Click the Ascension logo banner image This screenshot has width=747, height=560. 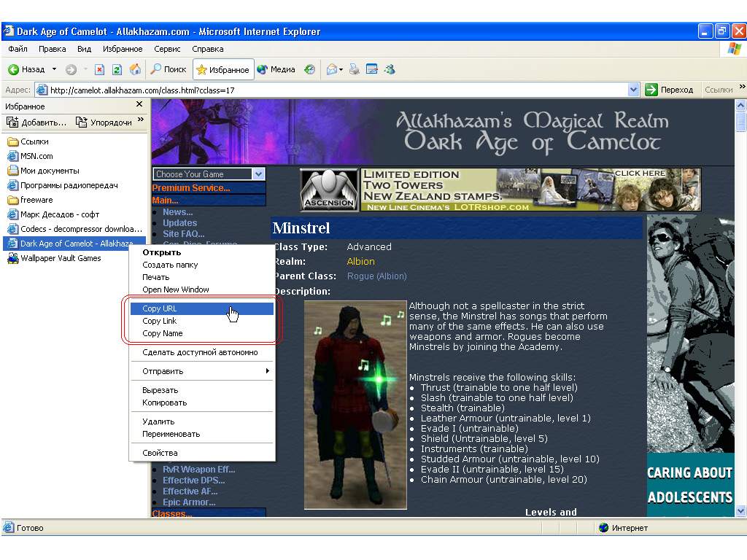329,190
